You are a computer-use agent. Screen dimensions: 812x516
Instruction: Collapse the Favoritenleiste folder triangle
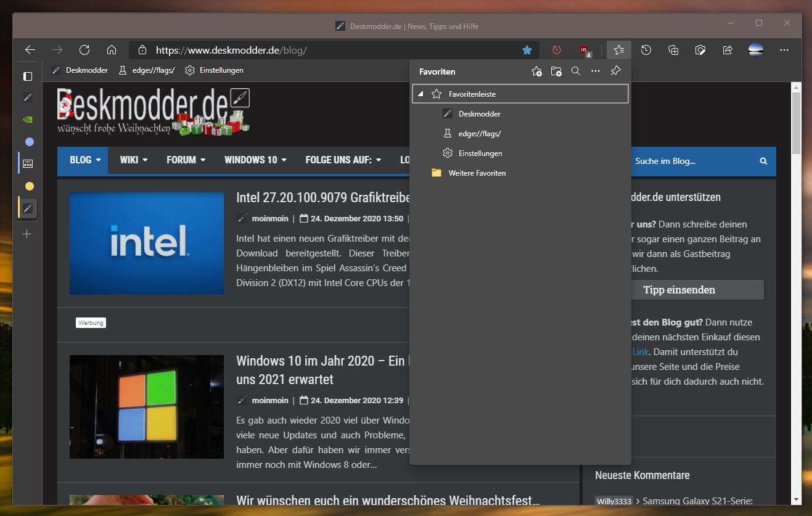(420, 94)
